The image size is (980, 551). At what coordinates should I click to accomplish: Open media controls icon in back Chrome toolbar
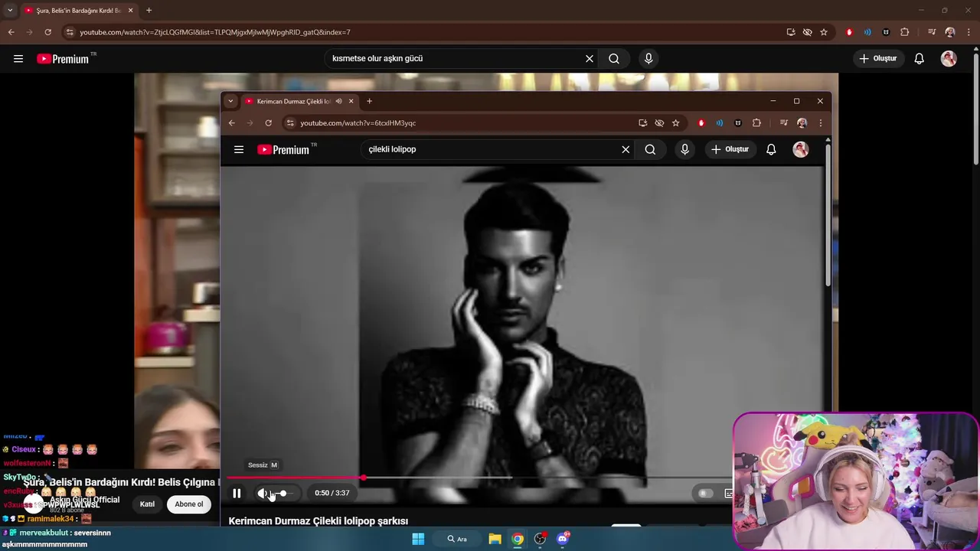[931, 32]
